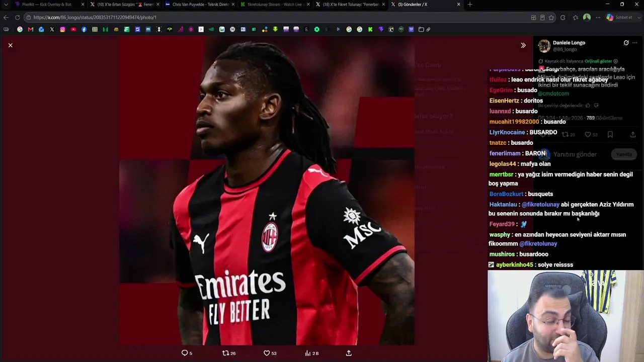Open the Daniele Longo profile name link
644x362 pixels.
pos(569,43)
